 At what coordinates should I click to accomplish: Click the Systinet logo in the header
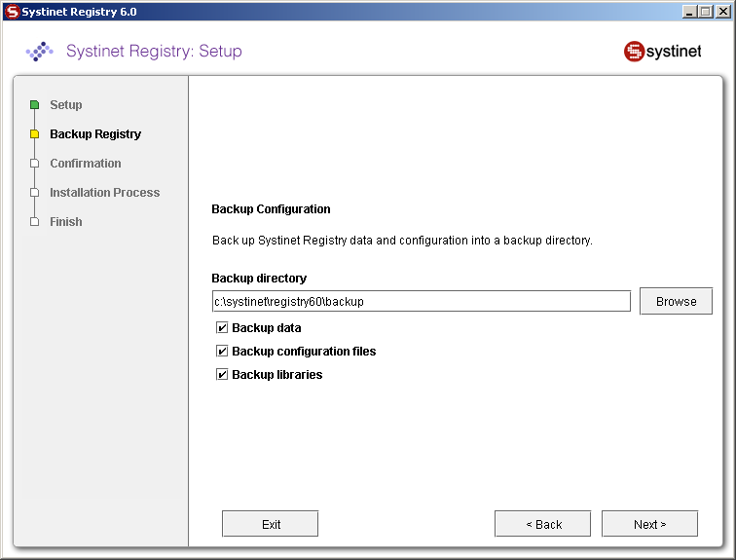662,52
